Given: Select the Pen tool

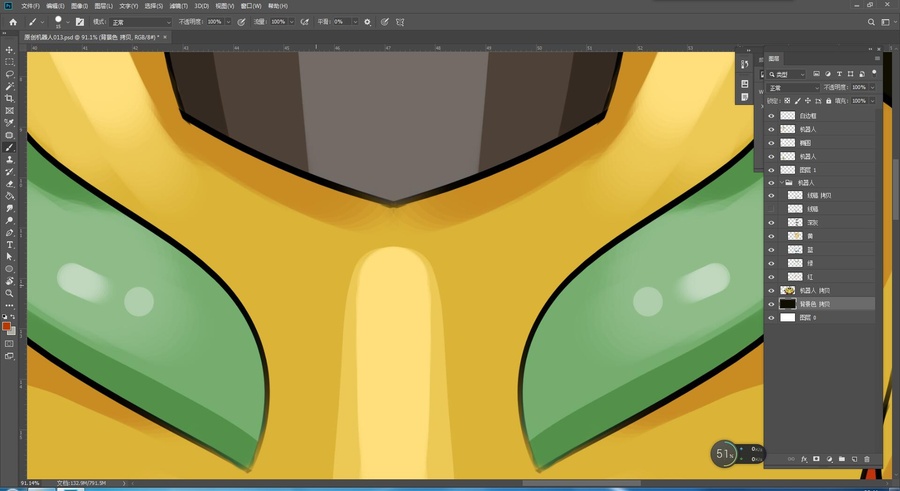Looking at the screenshot, I should click(x=9, y=233).
